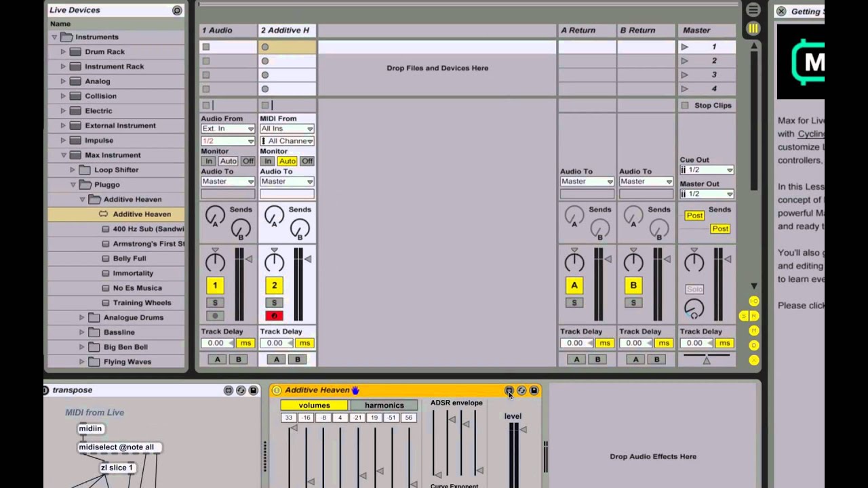
Task: Open Cue Out dropdown
Action: 707,170
